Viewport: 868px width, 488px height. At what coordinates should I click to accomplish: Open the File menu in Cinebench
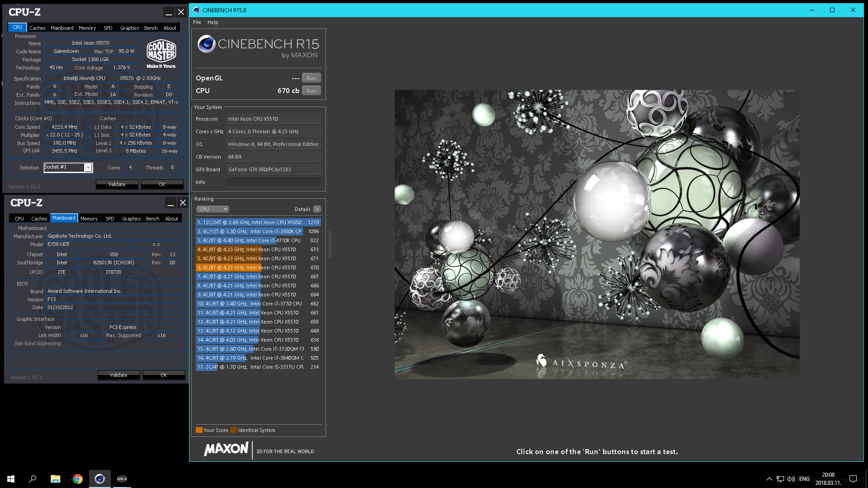pyautogui.click(x=197, y=22)
